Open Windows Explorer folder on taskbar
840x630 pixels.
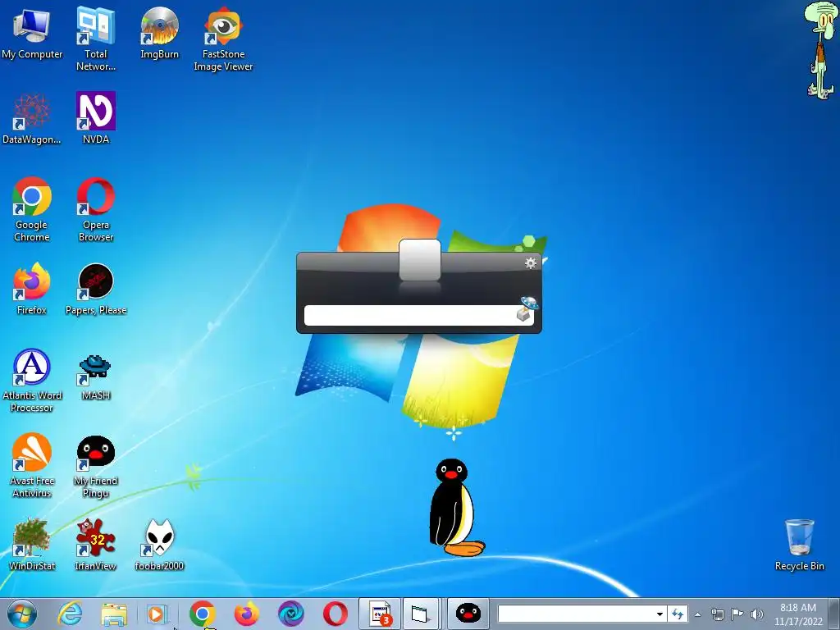point(114,614)
